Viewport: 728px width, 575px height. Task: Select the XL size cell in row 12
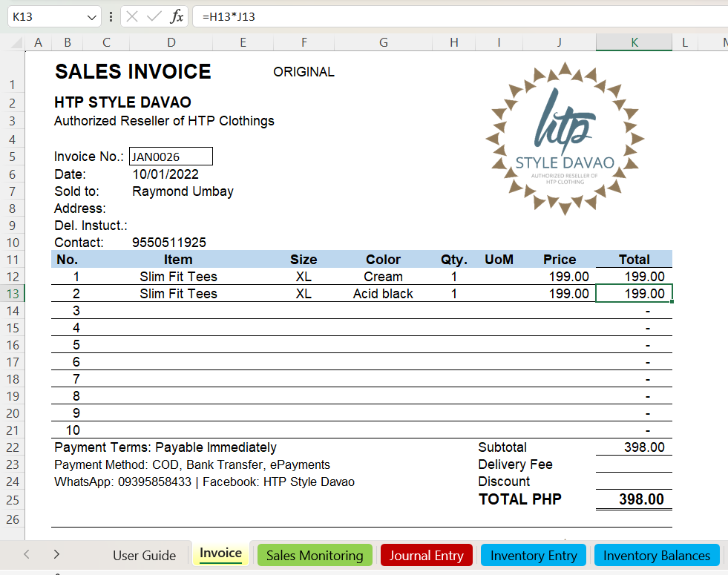(304, 277)
